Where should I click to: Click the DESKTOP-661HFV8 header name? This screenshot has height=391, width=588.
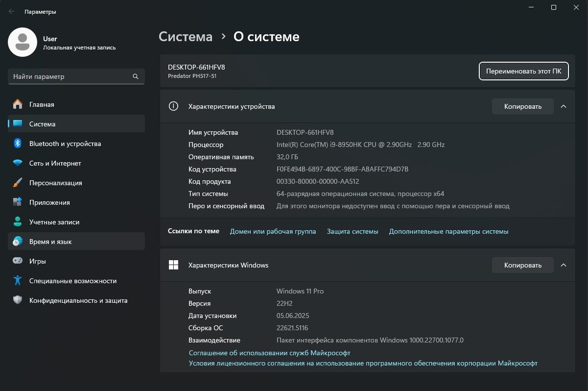[196, 67]
